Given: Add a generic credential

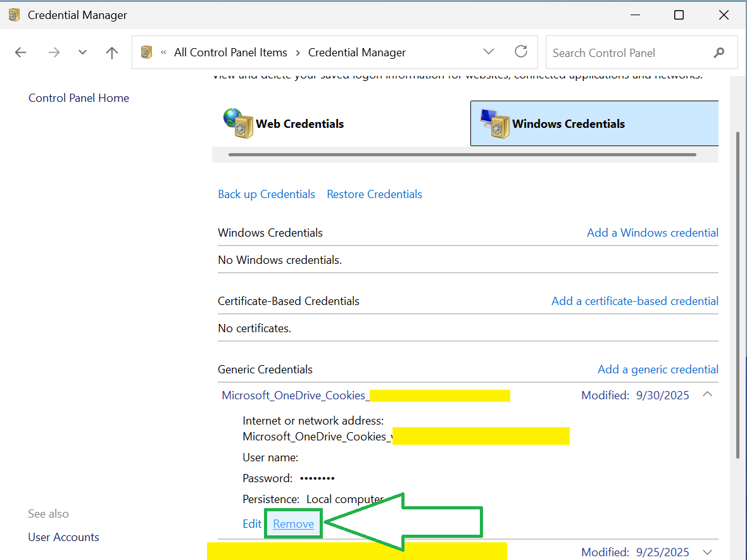Looking at the screenshot, I should click(658, 370).
